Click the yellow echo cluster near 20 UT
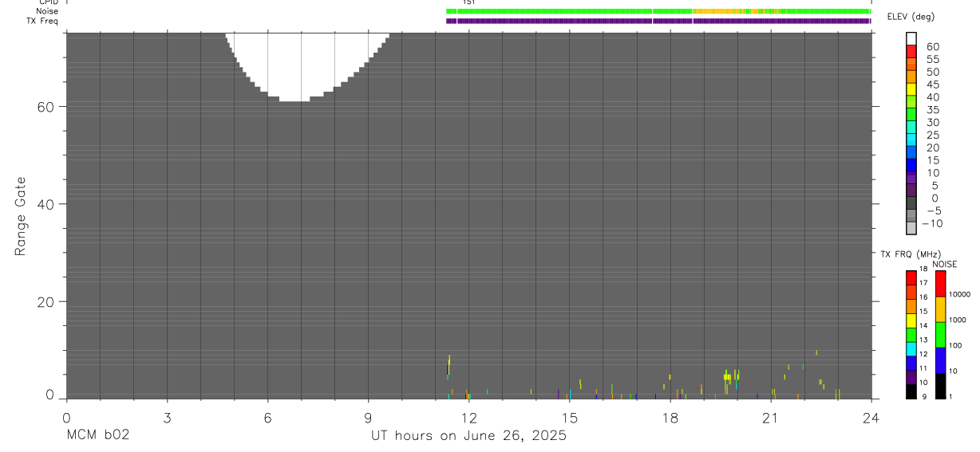 [x=726, y=376]
